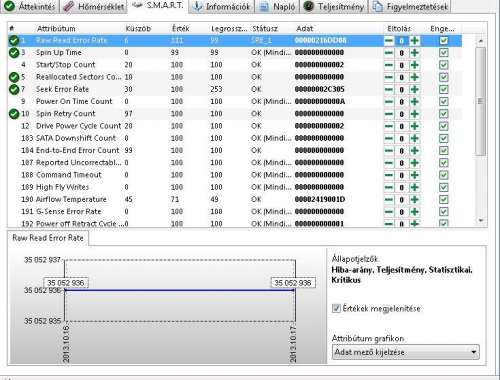Click minus for Airflow Temperature offset

coord(389,199)
